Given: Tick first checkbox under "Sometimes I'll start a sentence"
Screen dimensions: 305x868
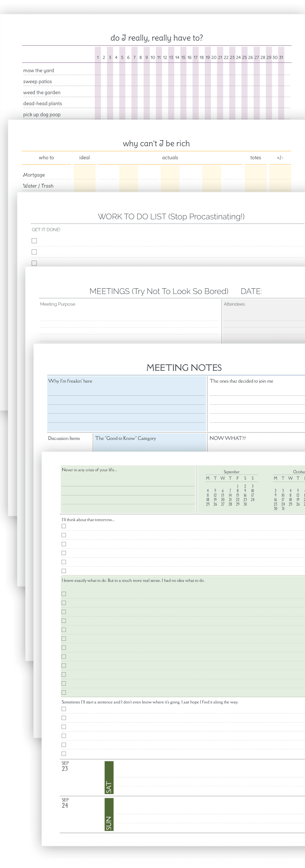Looking at the screenshot, I should pos(64,709).
